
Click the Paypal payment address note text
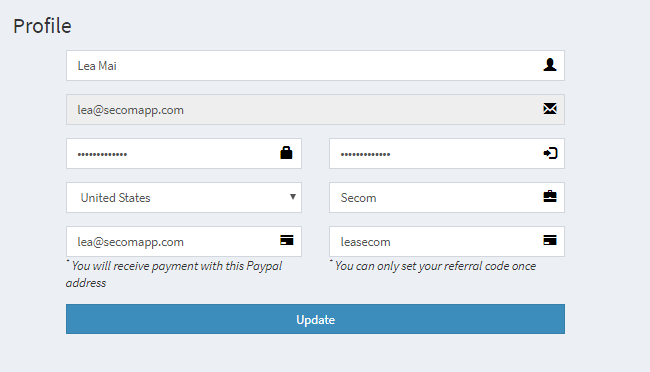point(174,274)
